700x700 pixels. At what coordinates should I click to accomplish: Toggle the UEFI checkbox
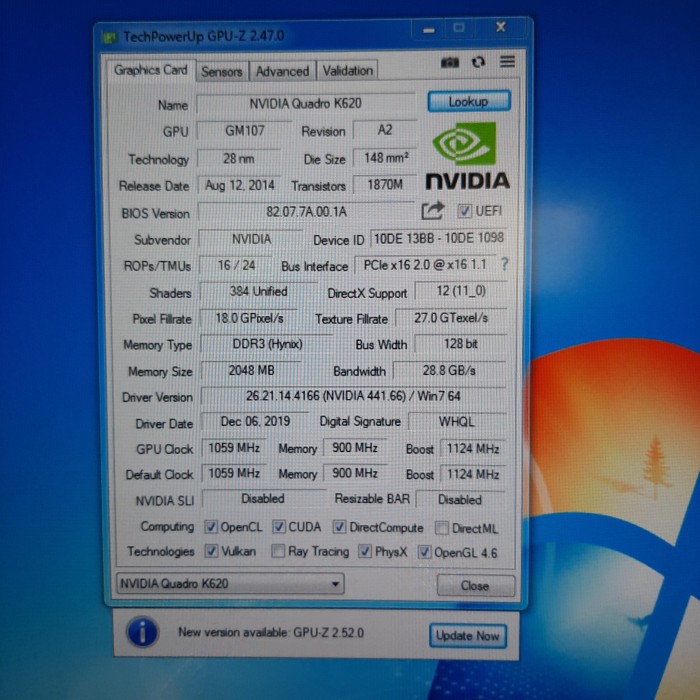coord(464,211)
